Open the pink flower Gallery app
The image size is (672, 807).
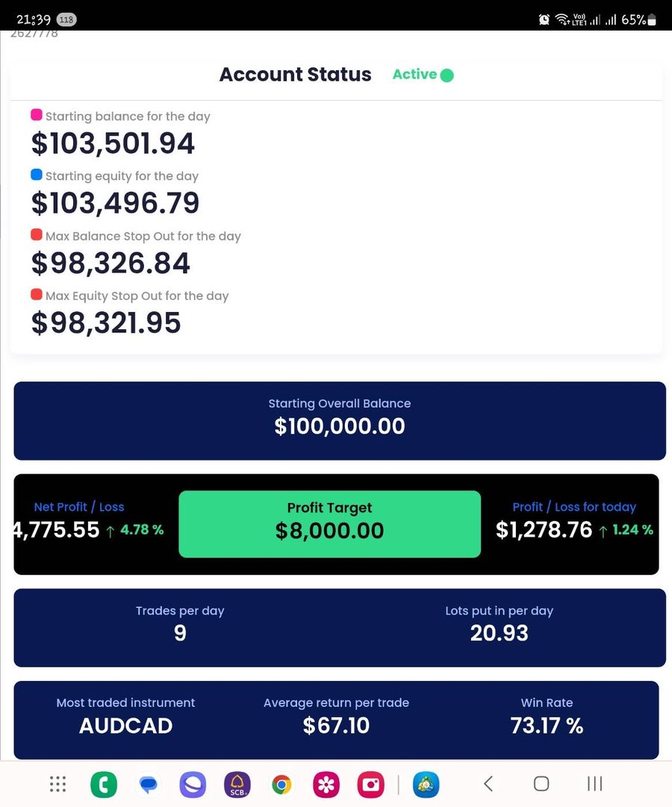click(326, 785)
